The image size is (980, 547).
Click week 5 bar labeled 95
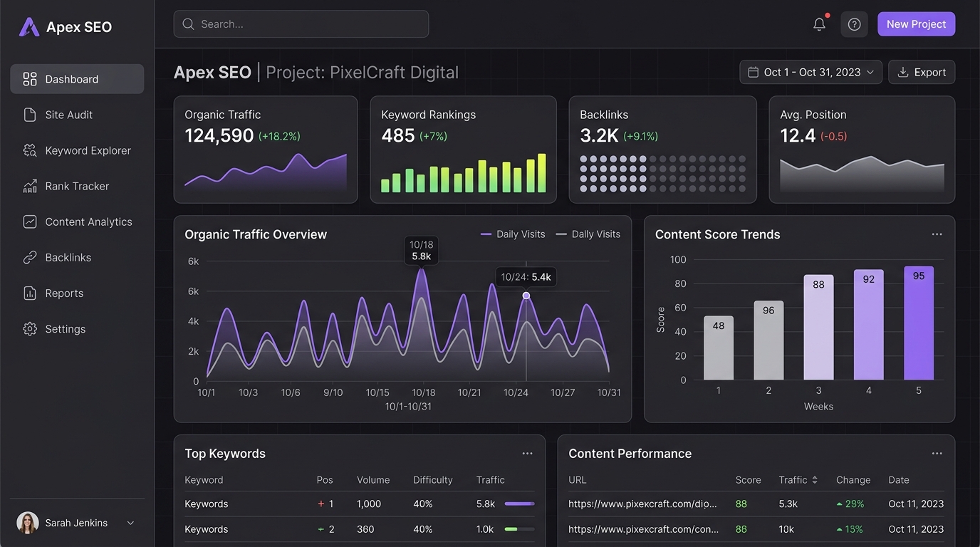[919, 323]
